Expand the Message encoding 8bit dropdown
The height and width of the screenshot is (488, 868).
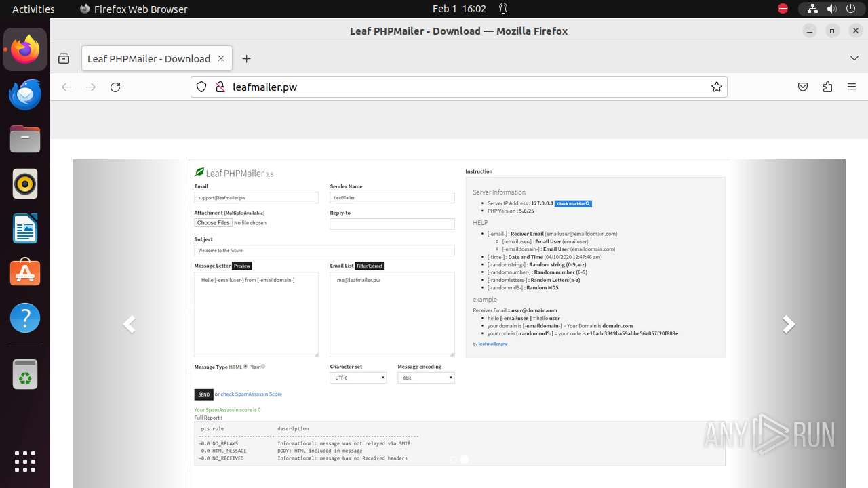[x=426, y=378]
